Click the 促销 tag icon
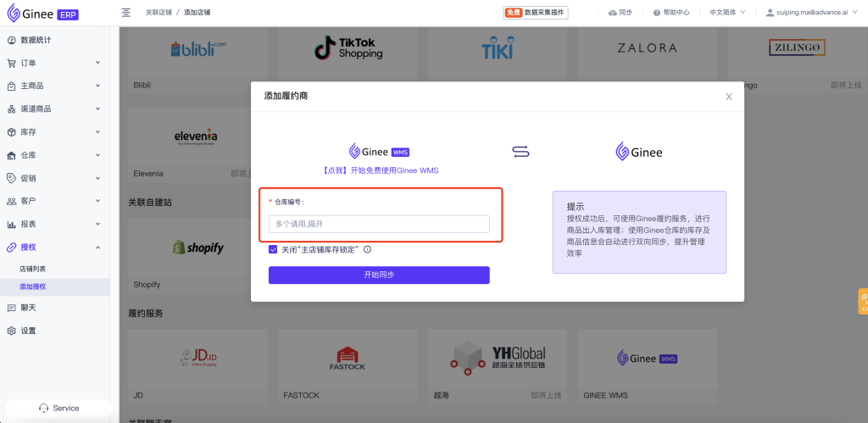Image resolution: width=868 pixels, height=423 pixels. point(11,178)
